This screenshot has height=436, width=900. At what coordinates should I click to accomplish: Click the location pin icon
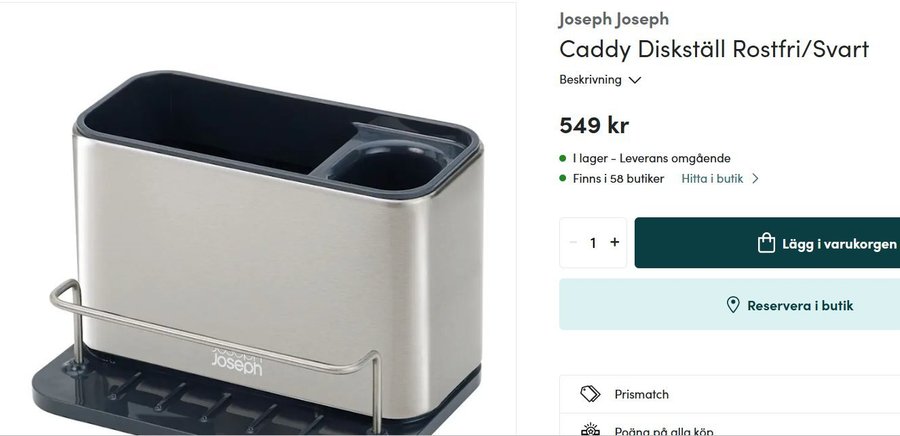point(733,305)
